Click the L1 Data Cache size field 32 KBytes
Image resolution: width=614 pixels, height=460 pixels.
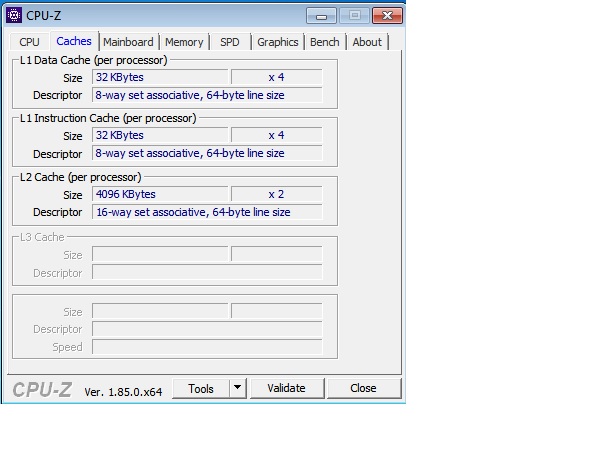coord(160,77)
